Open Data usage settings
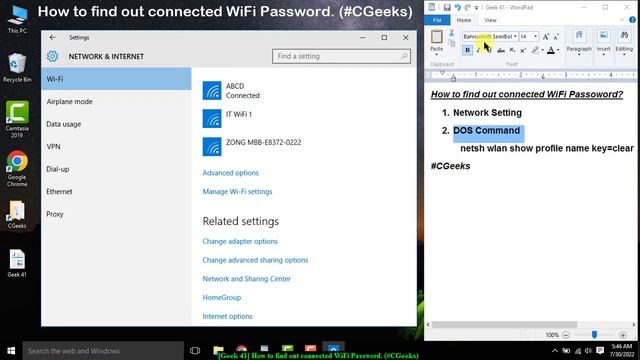 [116, 124]
